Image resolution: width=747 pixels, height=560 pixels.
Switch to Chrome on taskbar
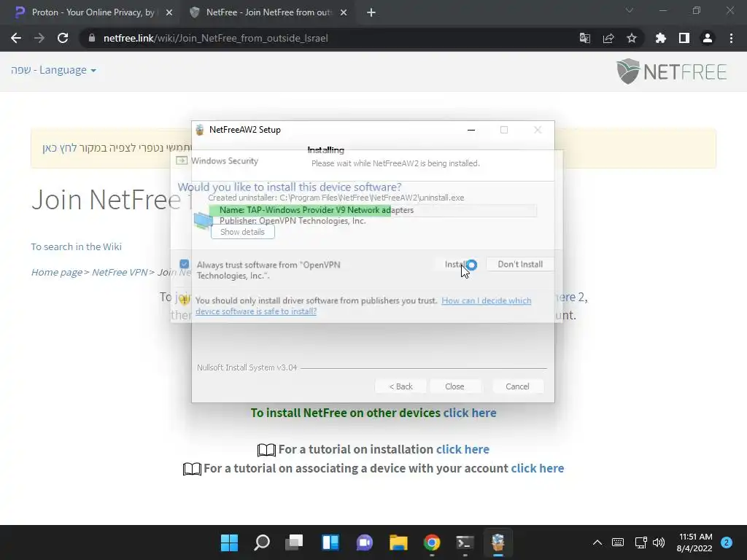coord(432,542)
